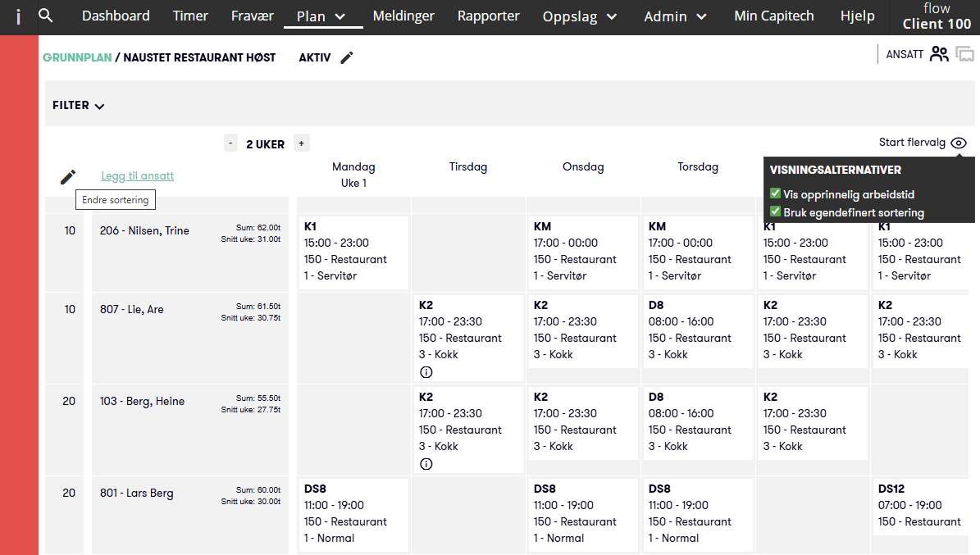Image resolution: width=980 pixels, height=555 pixels.
Task: Click the GRUNNPLAN breadcrumb link
Action: (77, 57)
